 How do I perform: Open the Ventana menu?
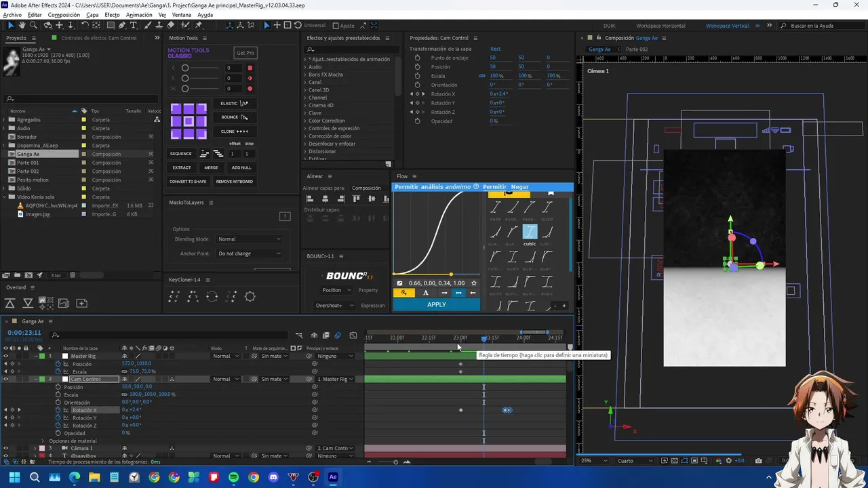(181, 15)
